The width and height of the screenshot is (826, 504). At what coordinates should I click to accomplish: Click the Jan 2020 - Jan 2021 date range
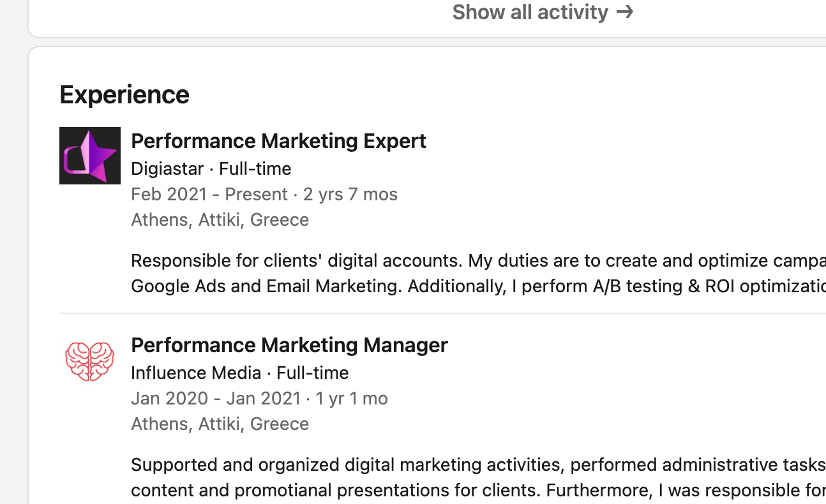point(216,398)
